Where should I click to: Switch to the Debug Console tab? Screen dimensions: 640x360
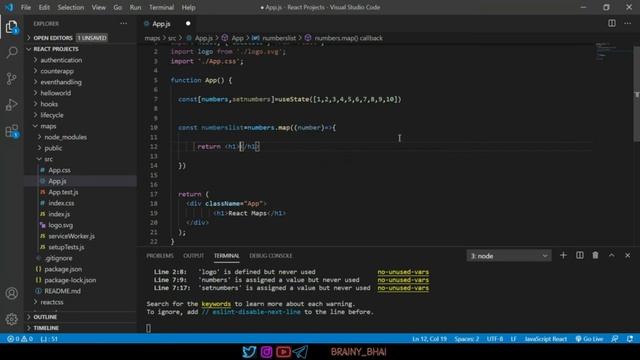[x=271, y=256]
